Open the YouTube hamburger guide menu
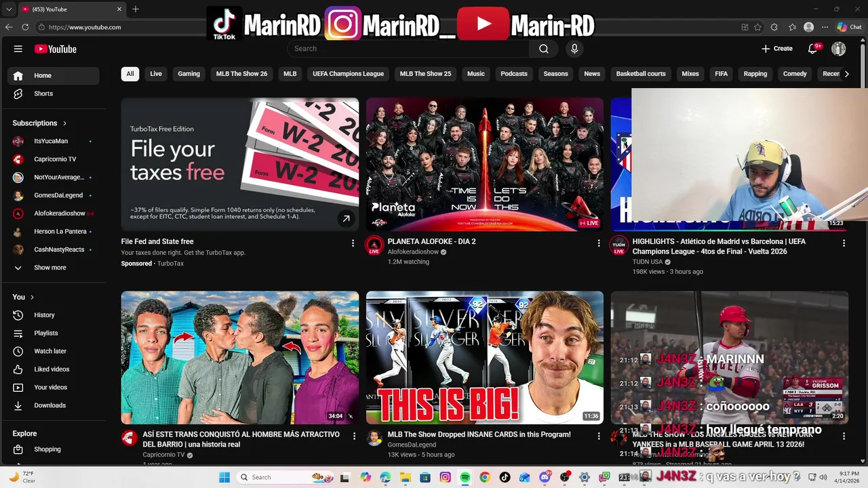 pos(18,49)
